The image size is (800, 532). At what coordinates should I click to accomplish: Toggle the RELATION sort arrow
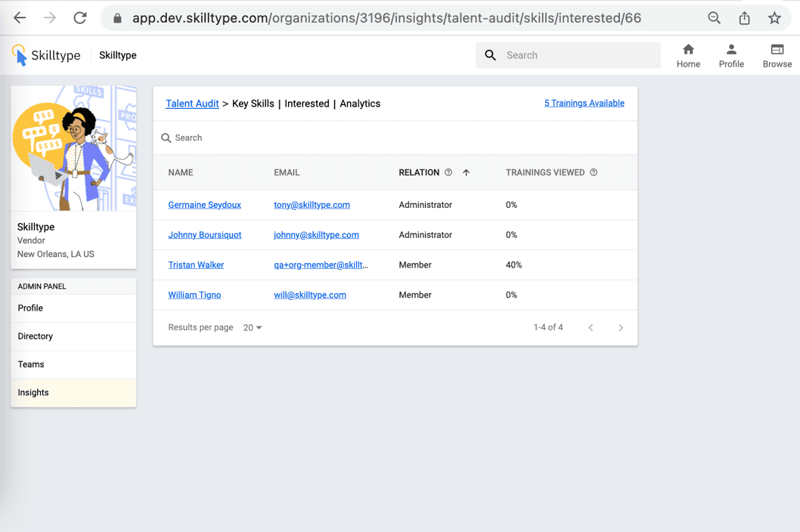pos(466,172)
